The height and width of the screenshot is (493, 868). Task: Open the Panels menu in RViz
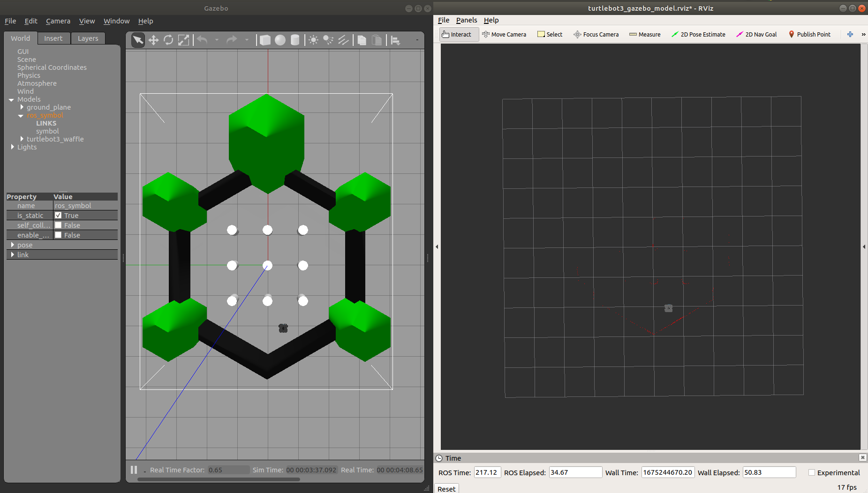(467, 20)
